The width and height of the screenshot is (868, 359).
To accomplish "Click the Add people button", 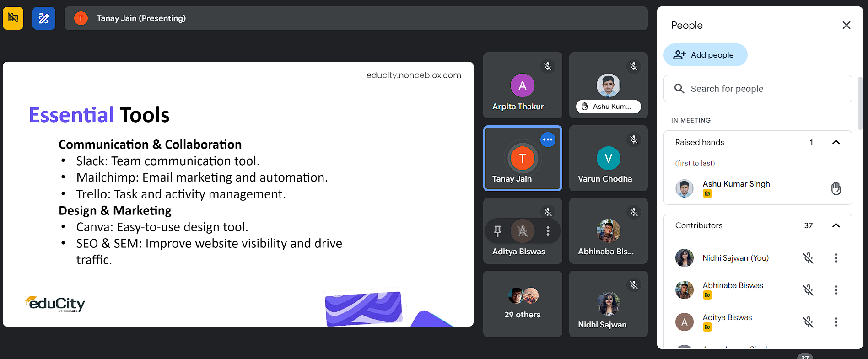I will [705, 55].
